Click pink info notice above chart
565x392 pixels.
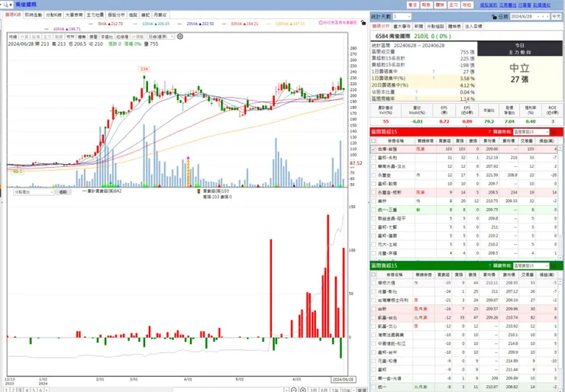(x=337, y=22)
